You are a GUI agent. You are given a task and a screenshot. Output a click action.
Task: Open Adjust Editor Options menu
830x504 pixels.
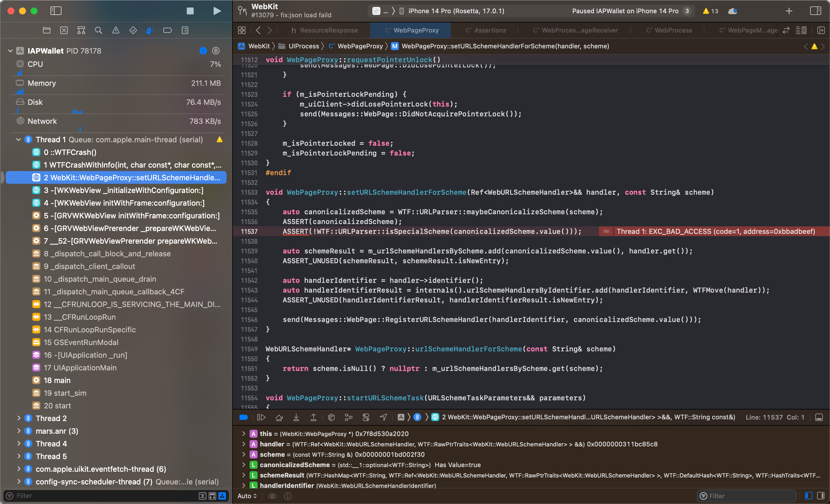pos(801,30)
